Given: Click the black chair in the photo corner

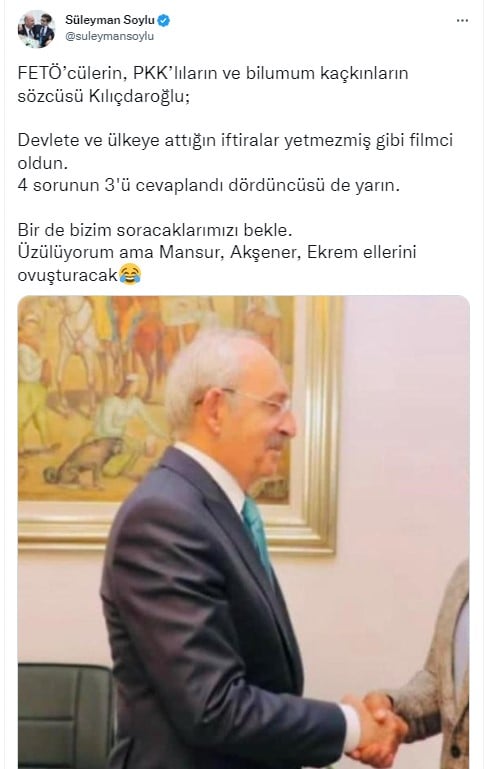Looking at the screenshot, I should (x=66, y=716).
